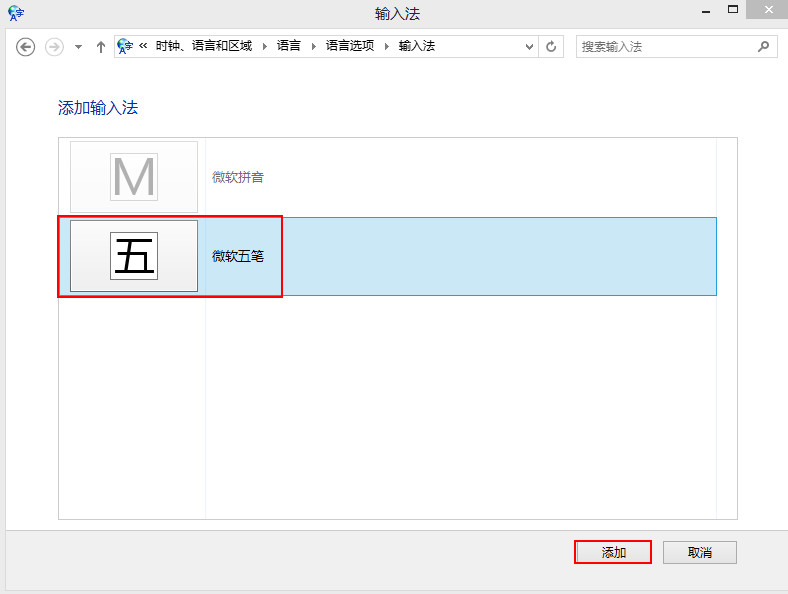Expand the hidden breadcrumb chevrons
Image resolution: width=788 pixels, height=594 pixels.
[x=143, y=46]
